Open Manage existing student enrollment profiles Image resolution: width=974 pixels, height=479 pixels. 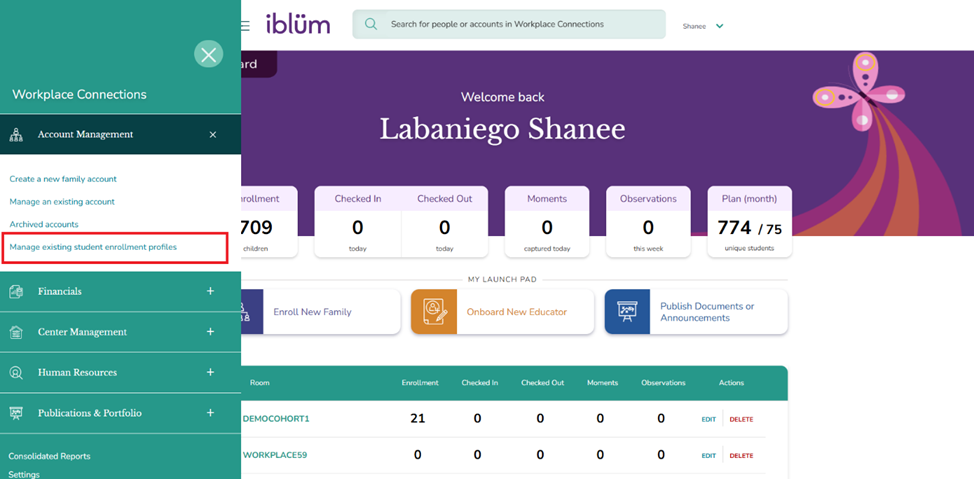pos(91,246)
